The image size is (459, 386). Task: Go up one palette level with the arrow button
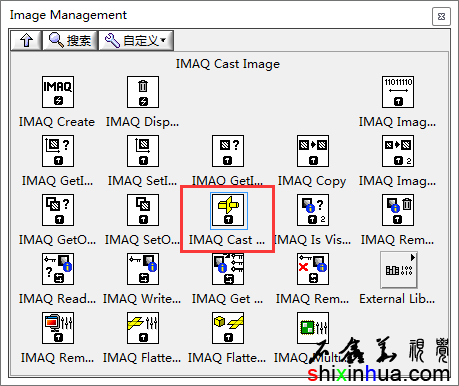(x=26, y=41)
